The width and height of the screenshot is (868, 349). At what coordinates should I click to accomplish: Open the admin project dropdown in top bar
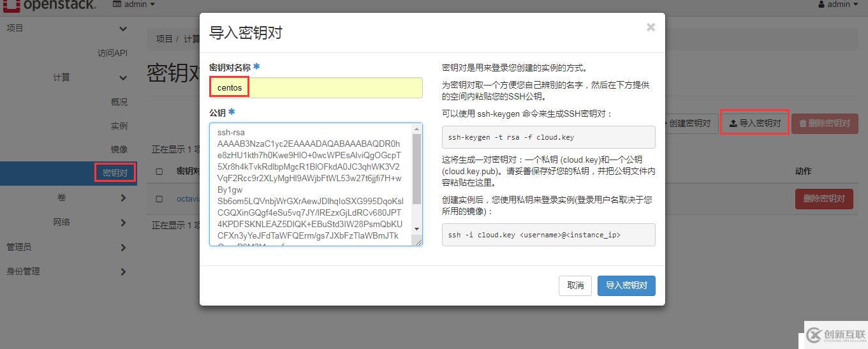[134, 4]
